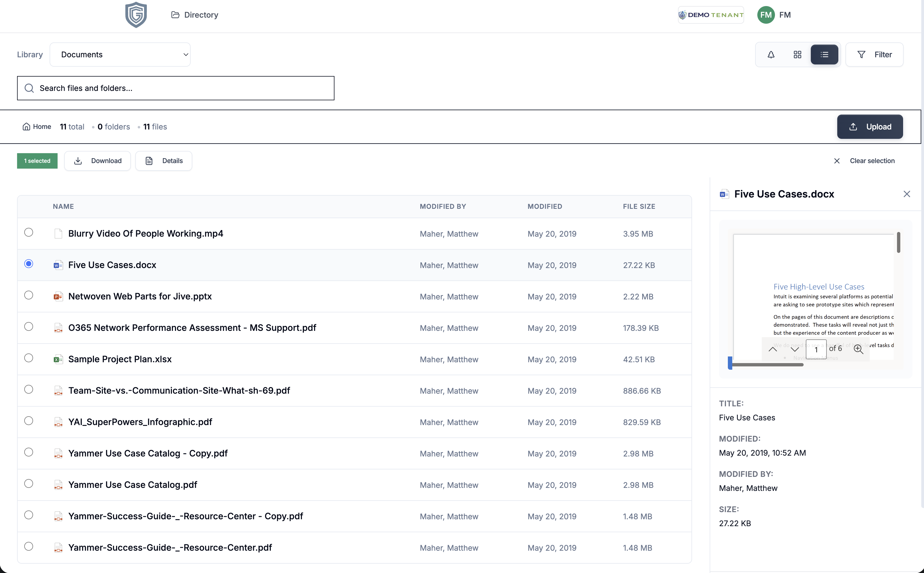Open Sample Project Plan.xlsx file name
The height and width of the screenshot is (573, 924).
pos(120,359)
